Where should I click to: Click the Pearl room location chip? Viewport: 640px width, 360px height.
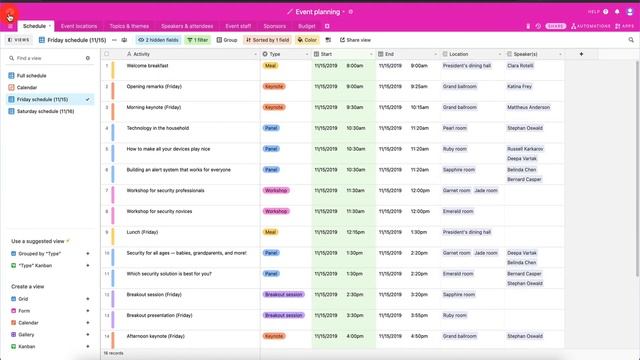coord(454,128)
